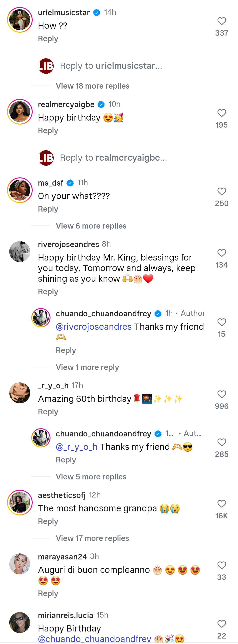238x644 pixels.
Task: Toggle like on riverojoseandres's blessing comment
Action: tap(221, 253)
